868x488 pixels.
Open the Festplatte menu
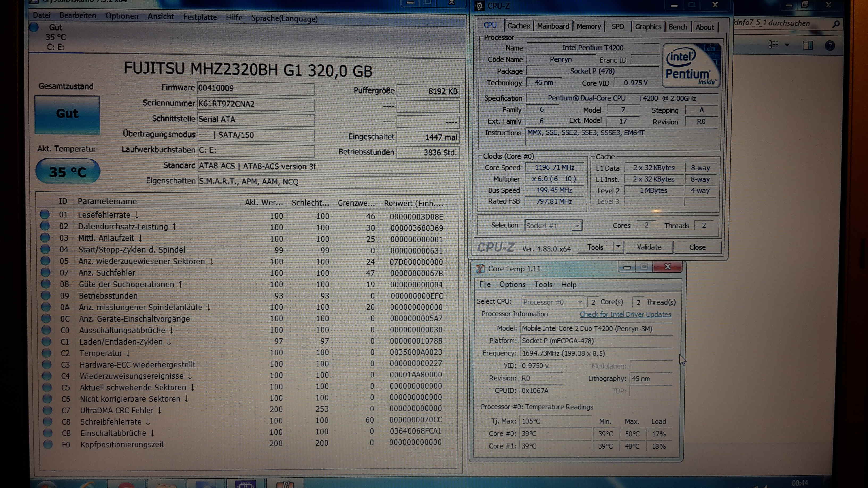click(x=200, y=17)
